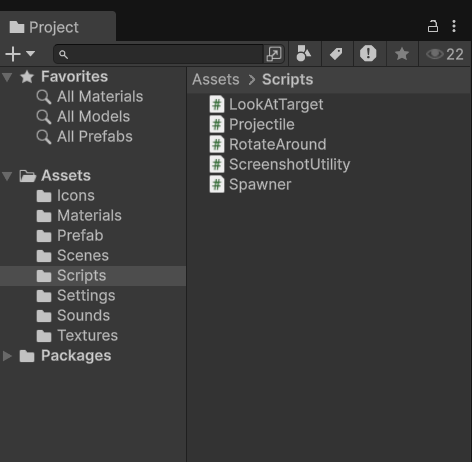Image resolution: width=472 pixels, height=462 pixels.
Task: Switch to the Project tab
Action: (45, 27)
